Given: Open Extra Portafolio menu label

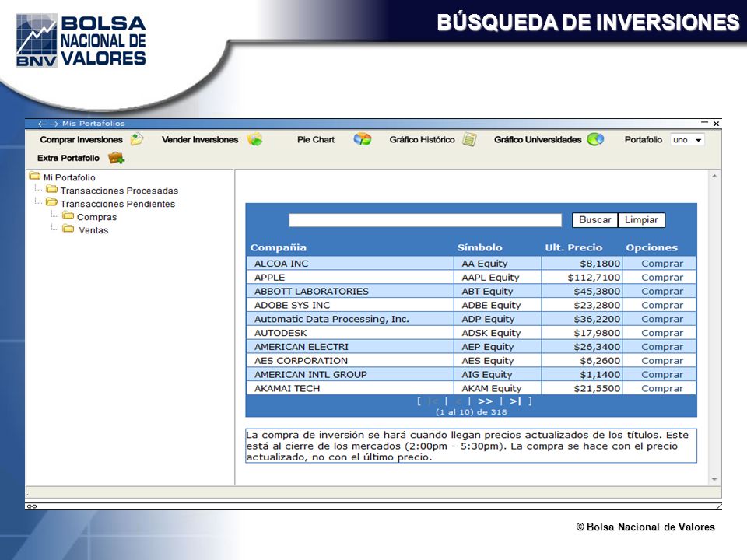Looking at the screenshot, I should pos(68,158).
